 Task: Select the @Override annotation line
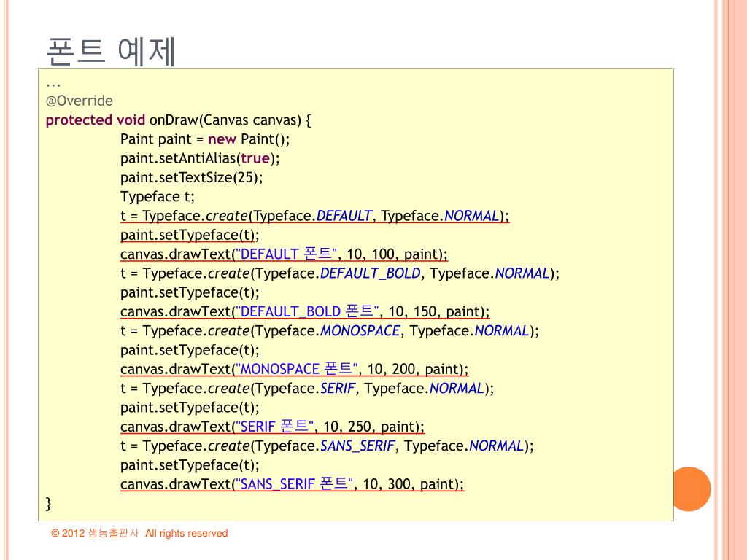(79, 101)
